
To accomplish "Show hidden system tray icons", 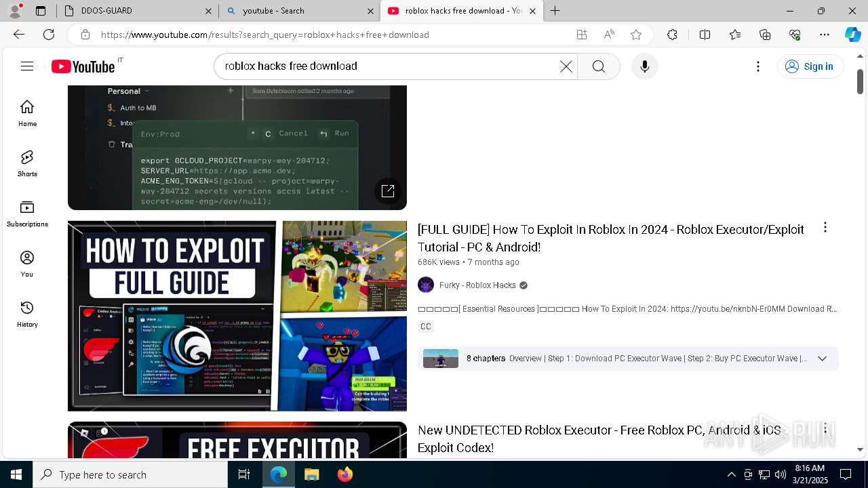I will [x=731, y=474].
